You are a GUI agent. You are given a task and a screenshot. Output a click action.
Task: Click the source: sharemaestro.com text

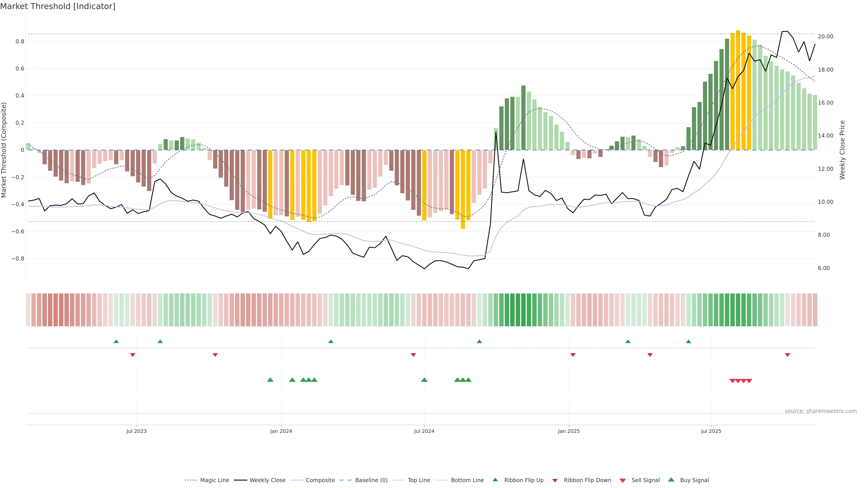click(821, 411)
